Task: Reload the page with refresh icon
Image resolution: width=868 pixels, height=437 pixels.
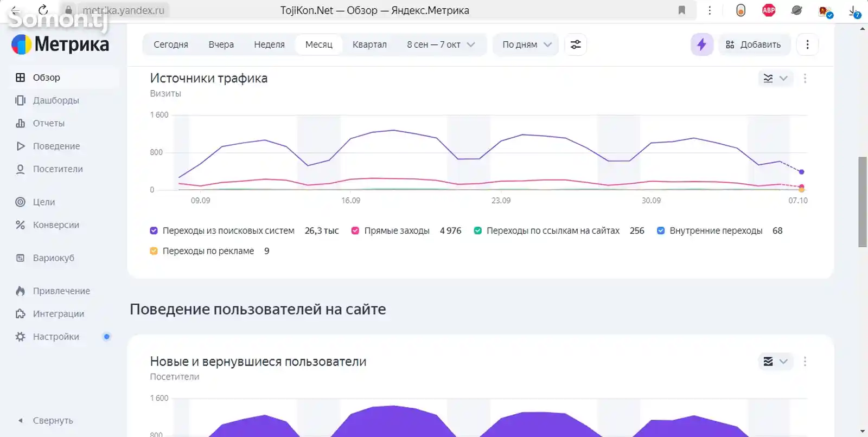Action: point(43,10)
